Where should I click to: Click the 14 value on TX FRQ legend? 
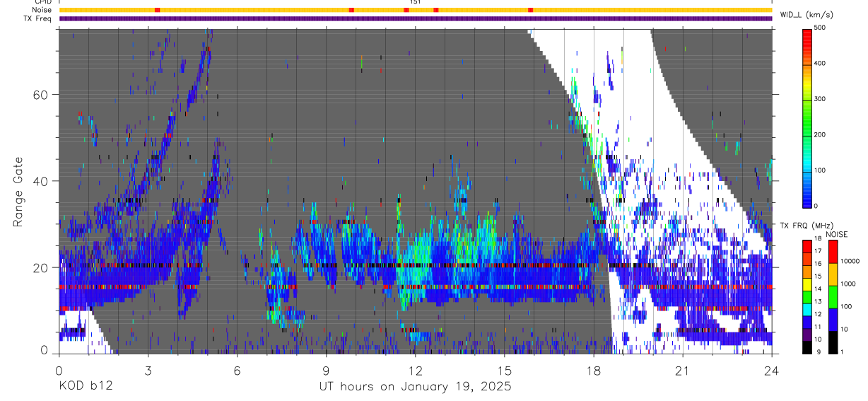pos(819,289)
